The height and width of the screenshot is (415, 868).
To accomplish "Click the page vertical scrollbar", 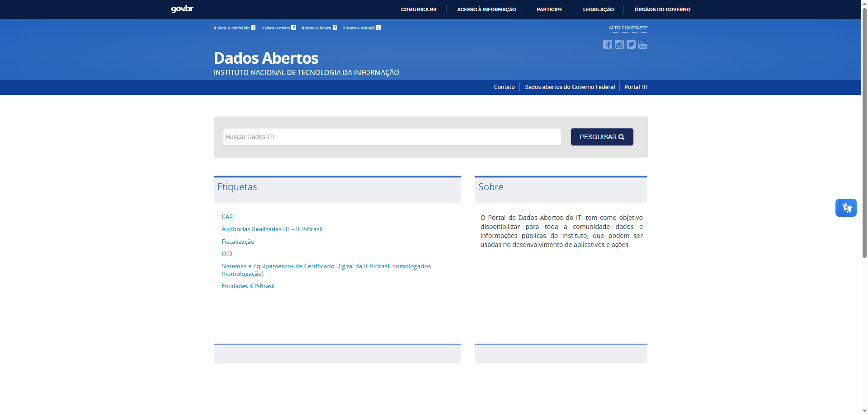I will pyautogui.click(x=864, y=135).
